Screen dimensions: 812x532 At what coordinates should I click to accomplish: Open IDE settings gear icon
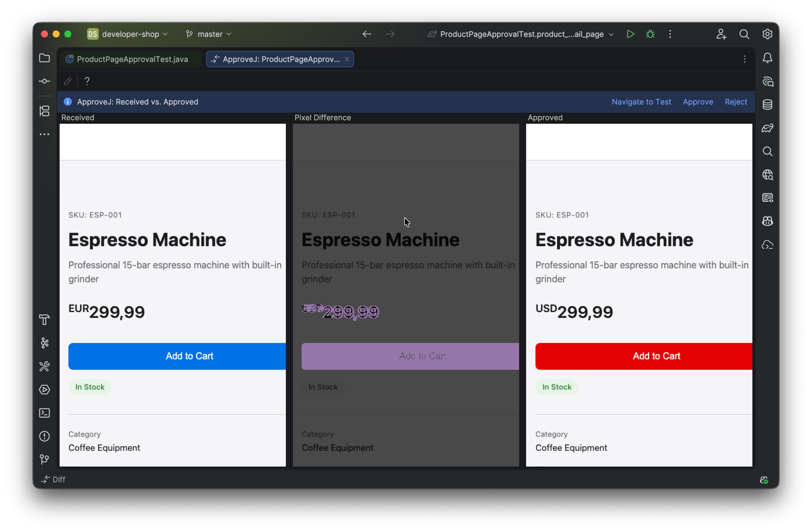click(x=768, y=34)
